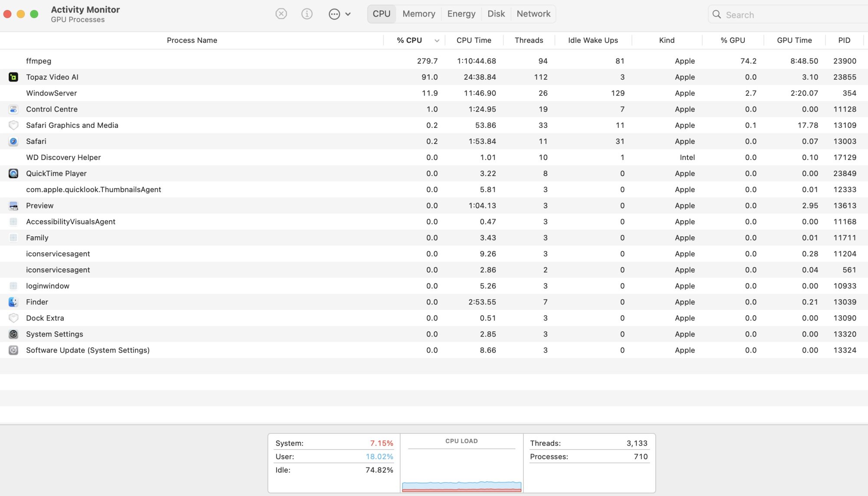This screenshot has height=496, width=868.
Task: Click the Topaz Video AI app icon
Action: 13,77
